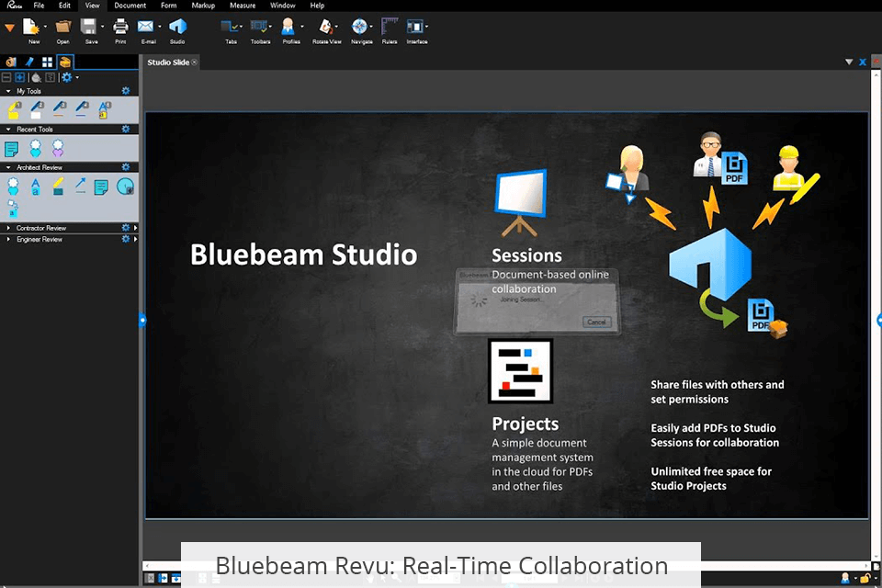Collapse all tool sets in Tool Chest

pos(6,77)
